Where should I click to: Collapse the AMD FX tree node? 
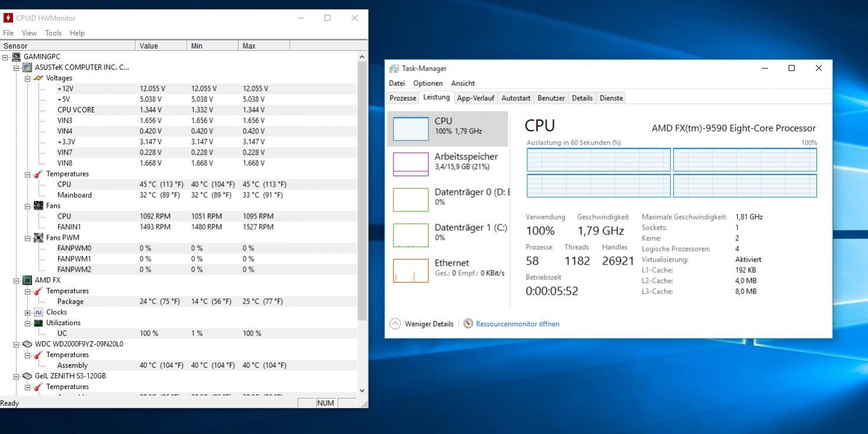pos(17,281)
